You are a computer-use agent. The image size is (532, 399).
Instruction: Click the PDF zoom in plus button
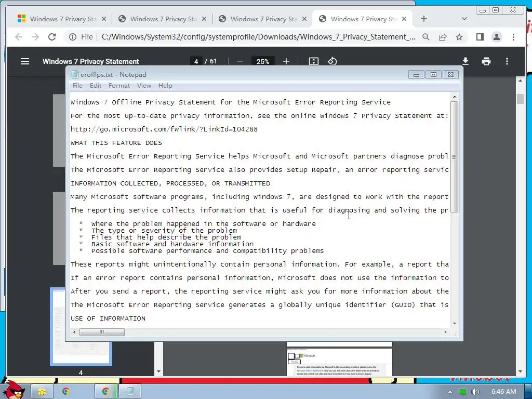point(286,61)
